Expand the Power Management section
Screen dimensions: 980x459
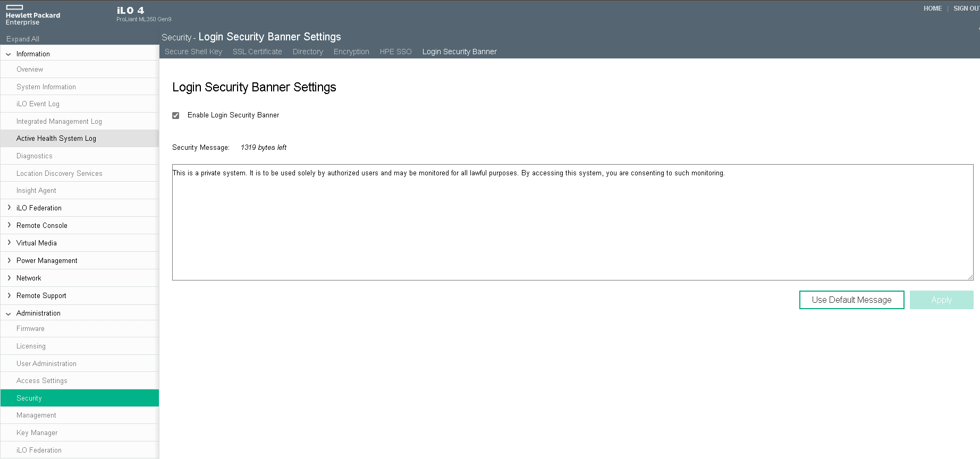click(9, 260)
